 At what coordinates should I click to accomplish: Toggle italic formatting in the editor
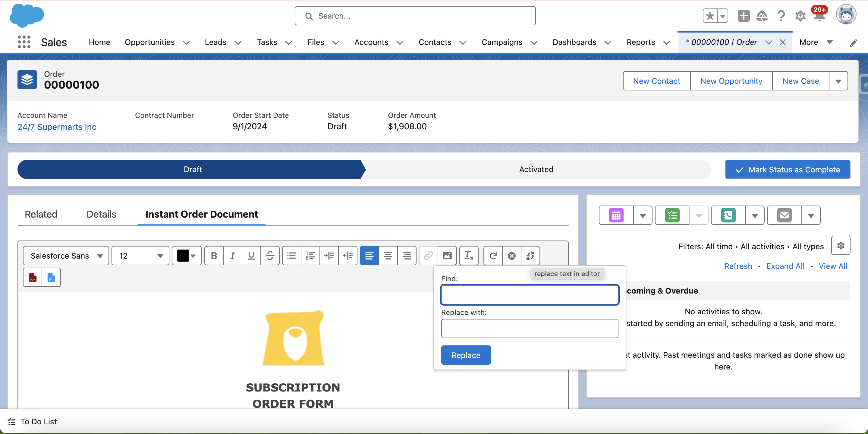tap(232, 256)
